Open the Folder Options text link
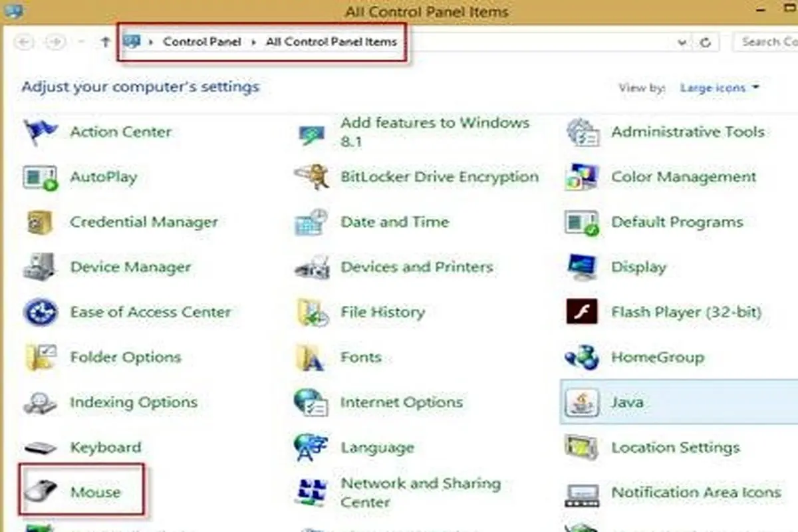Viewport: 798px width, 532px height. coord(125,357)
